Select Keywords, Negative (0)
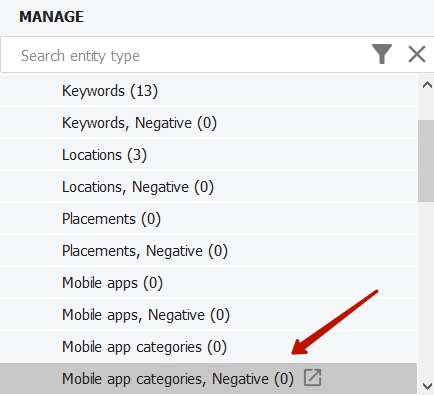The image size is (434, 395). tap(208, 123)
